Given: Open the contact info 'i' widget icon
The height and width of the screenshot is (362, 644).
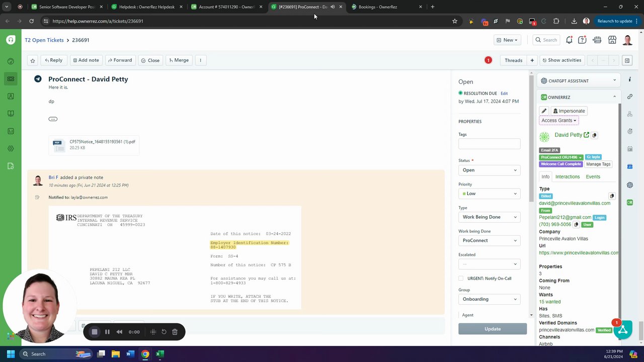Looking at the screenshot, I should tap(630, 79).
